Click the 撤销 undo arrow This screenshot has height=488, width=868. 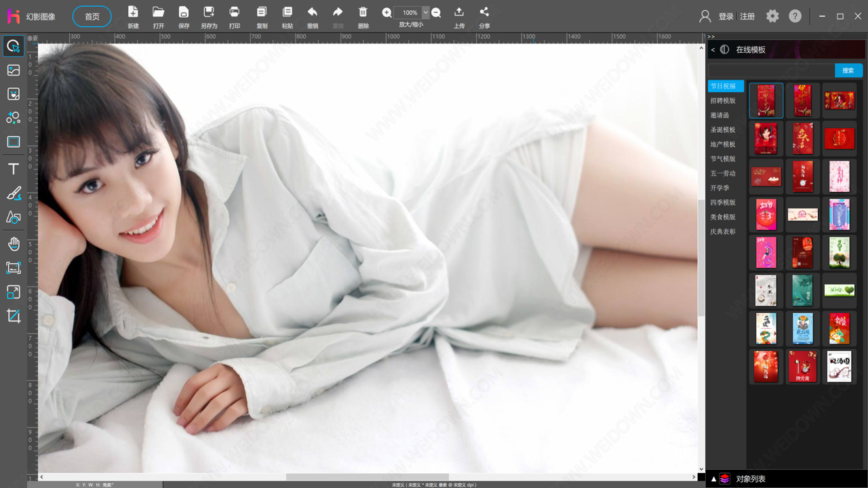[313, 12]
